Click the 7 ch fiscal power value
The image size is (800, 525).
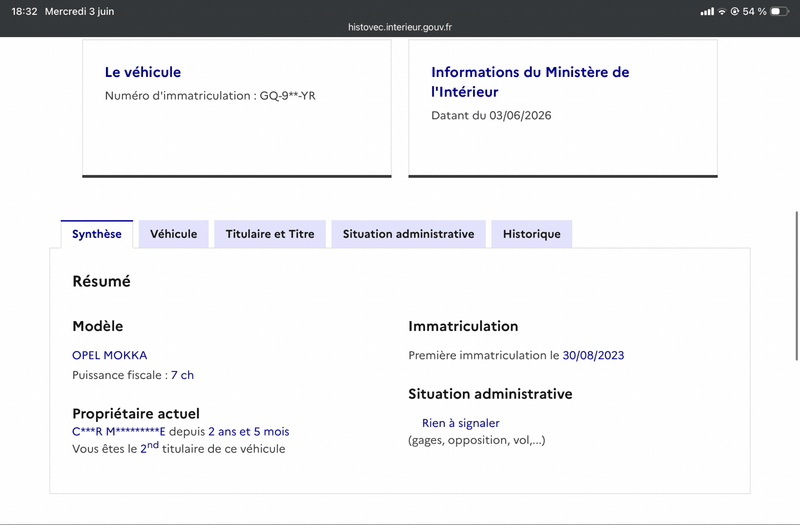pos(182,375)
